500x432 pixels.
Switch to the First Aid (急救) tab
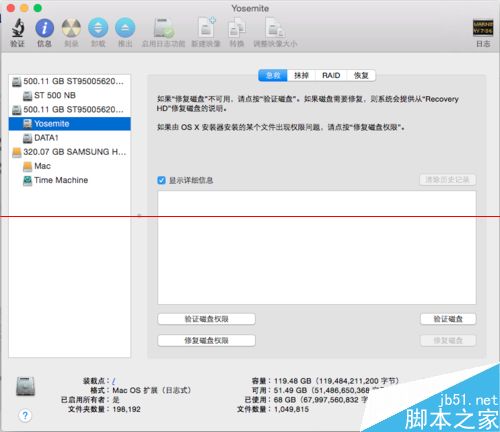[273, 75]
